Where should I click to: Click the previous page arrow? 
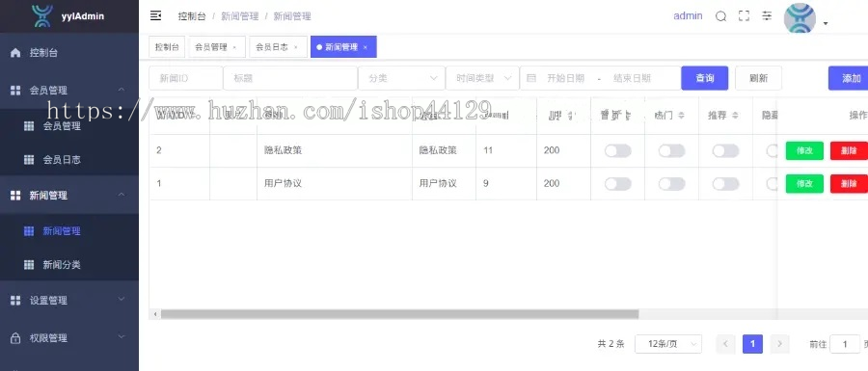pyautogui.click(x=725, y=344)
